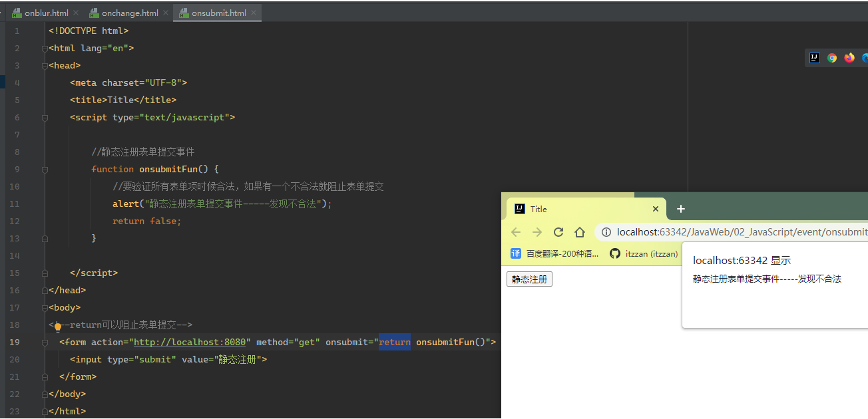This screenshot has height=419, width=868.
Task: View site information icon in address bar
Action: [x=606, y=232]
